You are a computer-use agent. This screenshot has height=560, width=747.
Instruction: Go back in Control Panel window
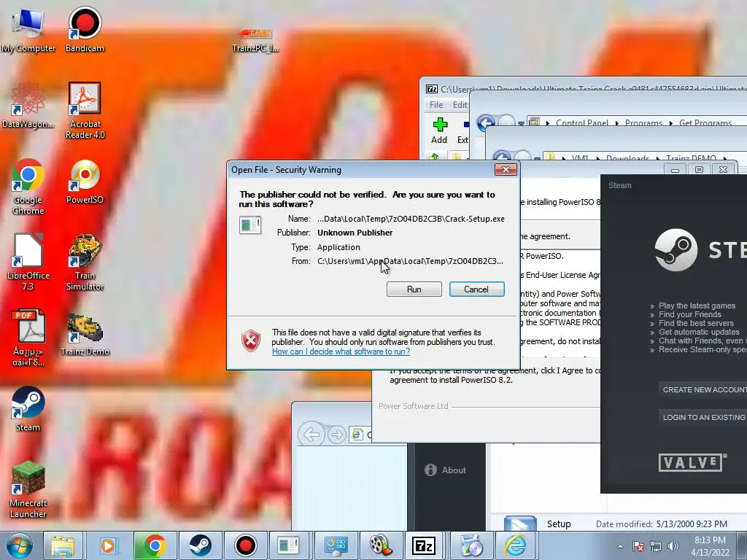tap(485, 122)
